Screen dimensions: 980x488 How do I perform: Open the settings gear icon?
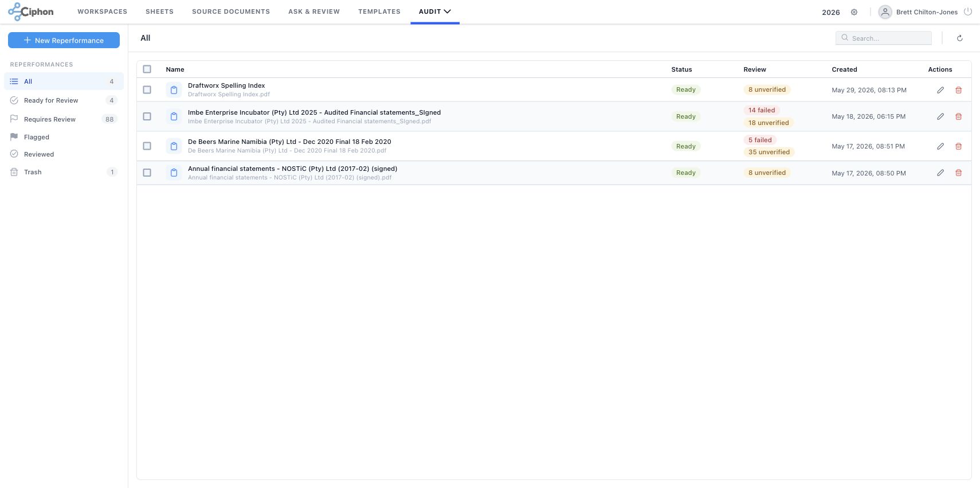tap(854, 12)
